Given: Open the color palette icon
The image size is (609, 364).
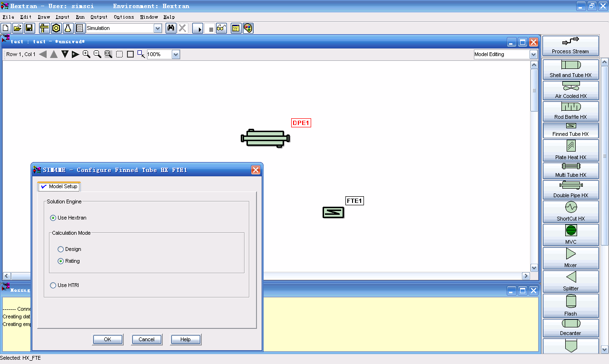Looking at the screenshot, I should tap(248, 28).
